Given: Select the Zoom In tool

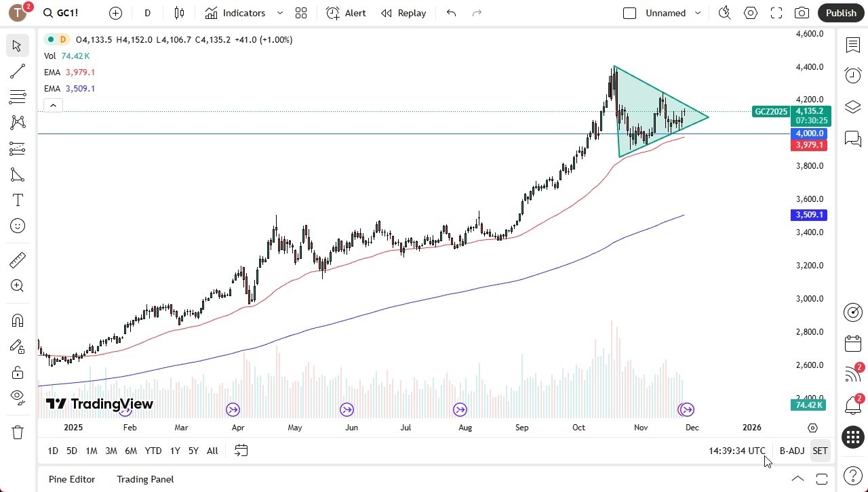Looking at the screenshot, I should (x=18, y=285).
